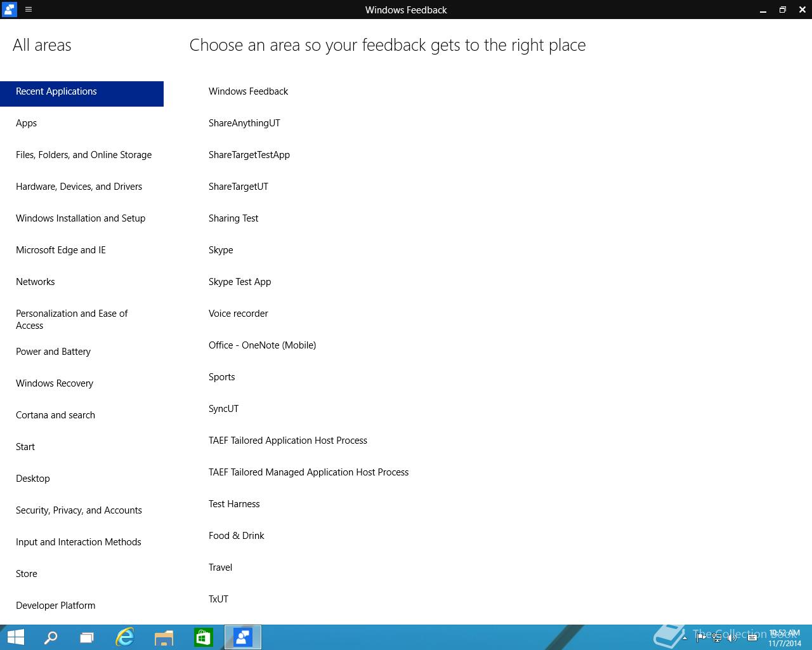This screenshot has width=812, height=650.
Task: Choose the Windows Feedback application
Action: tap(248, 91)
